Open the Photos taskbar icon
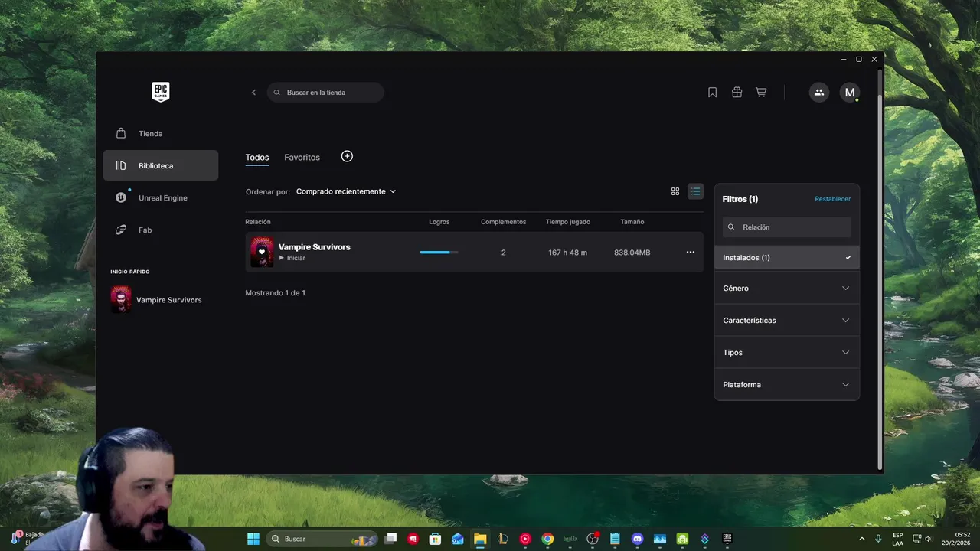980x551 pixels. 660,539
